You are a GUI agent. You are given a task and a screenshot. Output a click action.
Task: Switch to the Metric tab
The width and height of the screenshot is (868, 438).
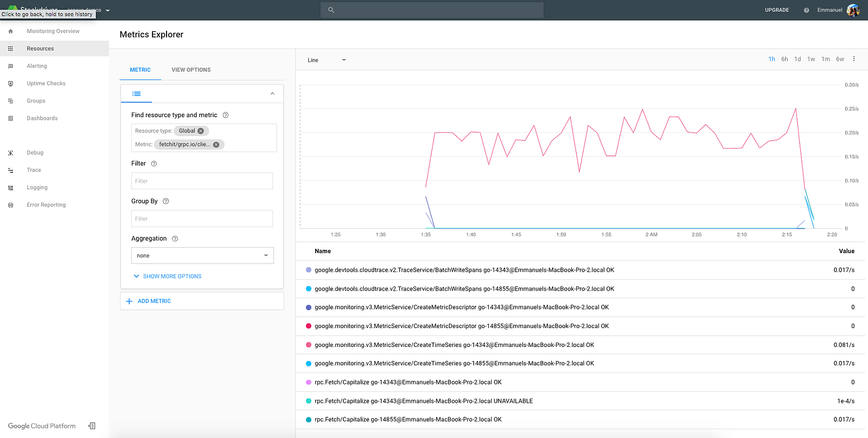coord(141,70)
